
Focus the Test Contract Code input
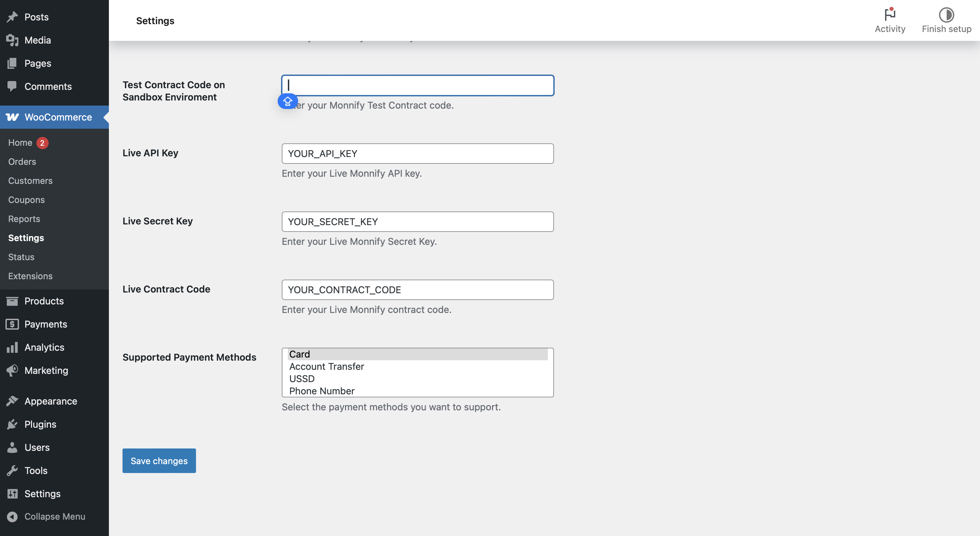(x=418, y=86)
